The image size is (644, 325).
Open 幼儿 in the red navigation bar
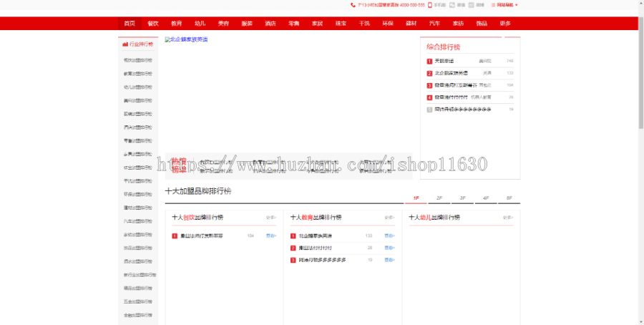coord(200,24)
